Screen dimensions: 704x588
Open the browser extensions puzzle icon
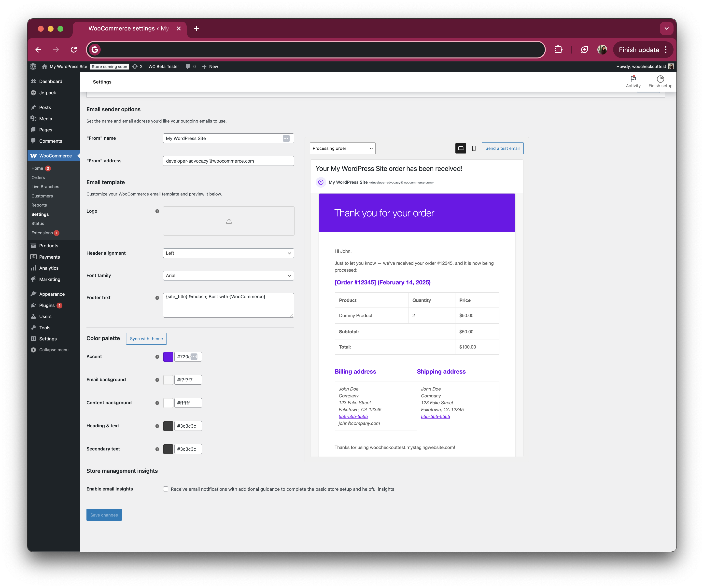[558, 50]
